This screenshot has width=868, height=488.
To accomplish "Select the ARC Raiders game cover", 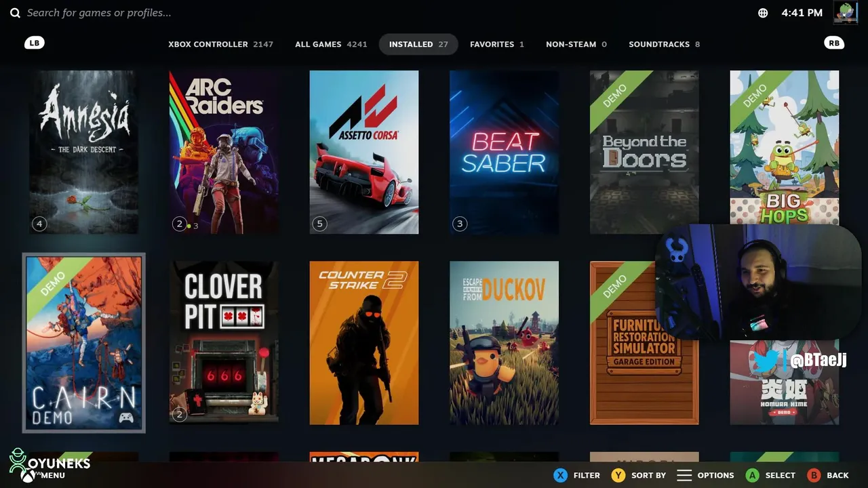I will pos(224,152).
